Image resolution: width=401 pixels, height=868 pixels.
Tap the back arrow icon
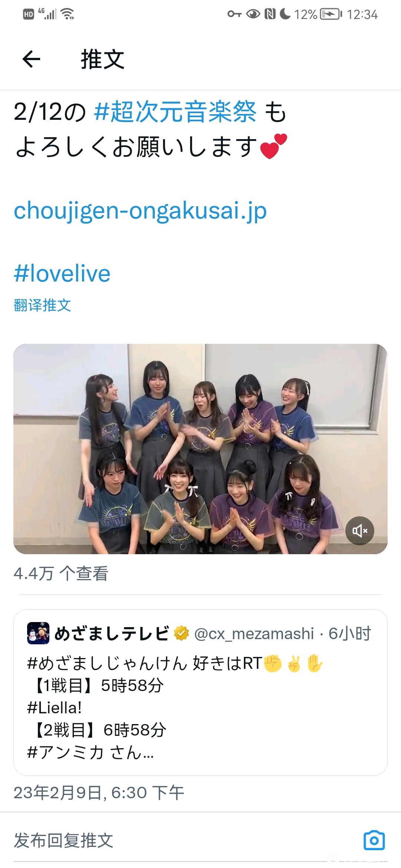[x=31, y=59]
